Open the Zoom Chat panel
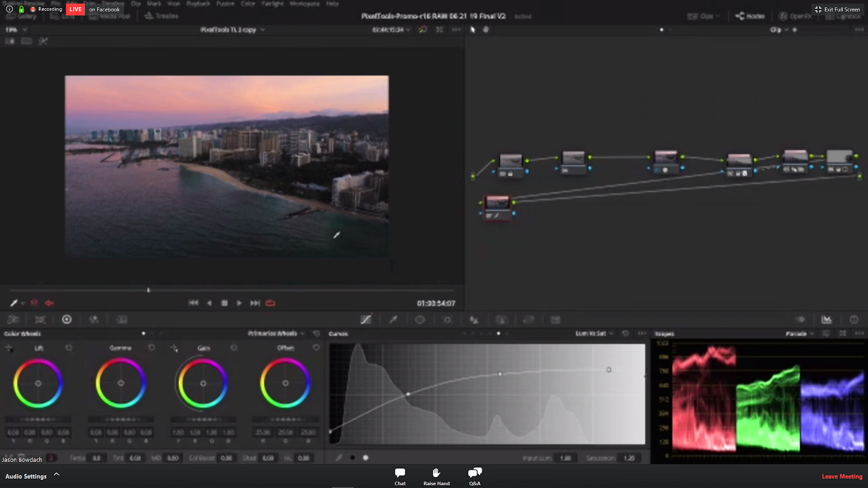Image resolution: width=868 pixels, height=488 pixels. (x=400, y=473)
